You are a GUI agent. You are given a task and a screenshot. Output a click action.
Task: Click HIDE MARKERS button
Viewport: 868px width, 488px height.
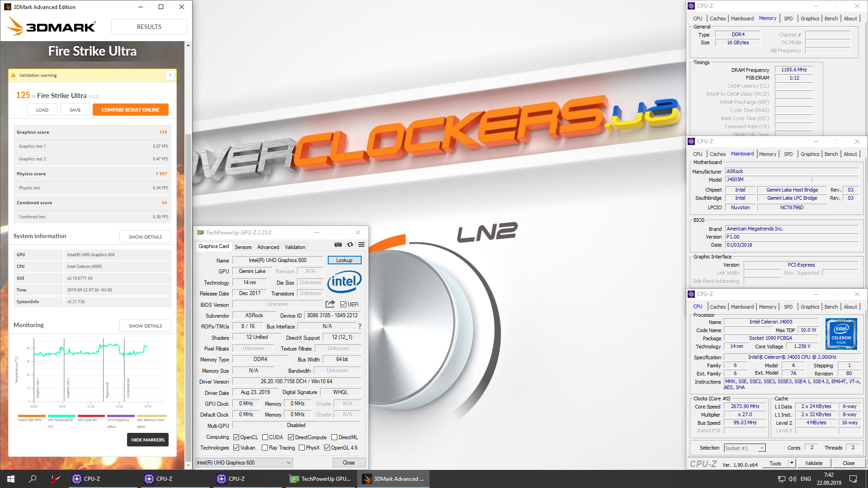tap(148, 440)
